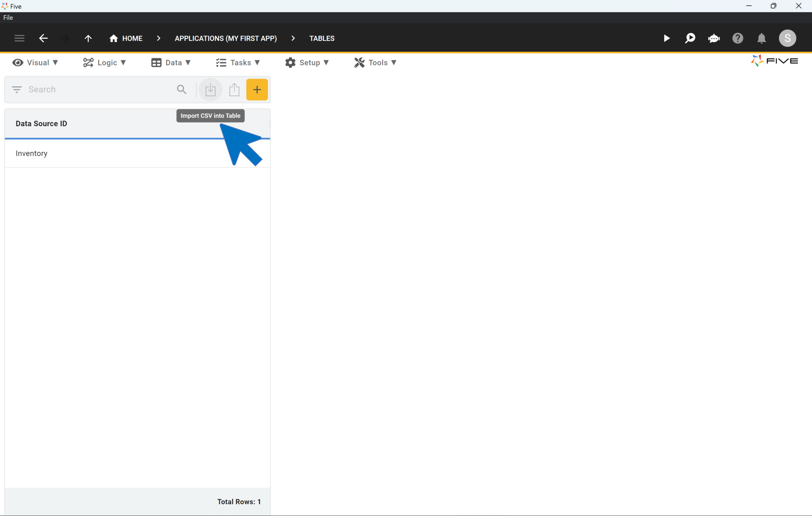The width and height of the screenshot is (812, 516).
Task: Open the File menu
Action: tap(8, 17)
